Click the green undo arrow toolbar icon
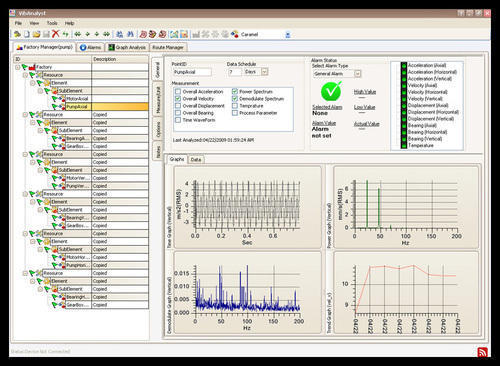The image size is (500, 366). click(x=65, y=34)
